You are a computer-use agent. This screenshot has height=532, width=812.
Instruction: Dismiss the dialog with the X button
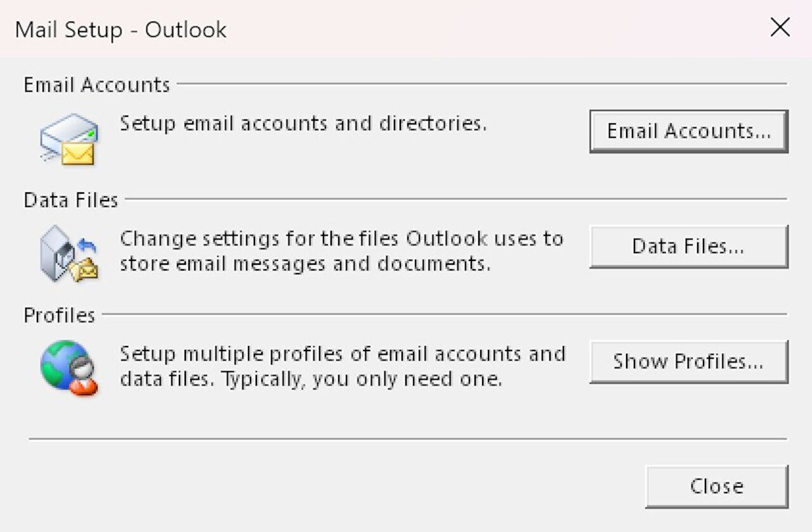[x=779, y=27]
